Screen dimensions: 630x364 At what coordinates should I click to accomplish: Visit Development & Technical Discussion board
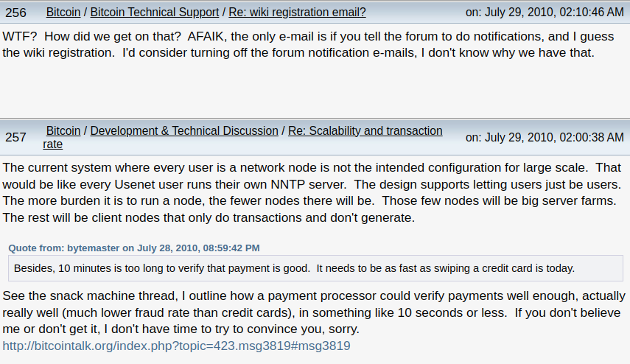click(x=184, y=130)
